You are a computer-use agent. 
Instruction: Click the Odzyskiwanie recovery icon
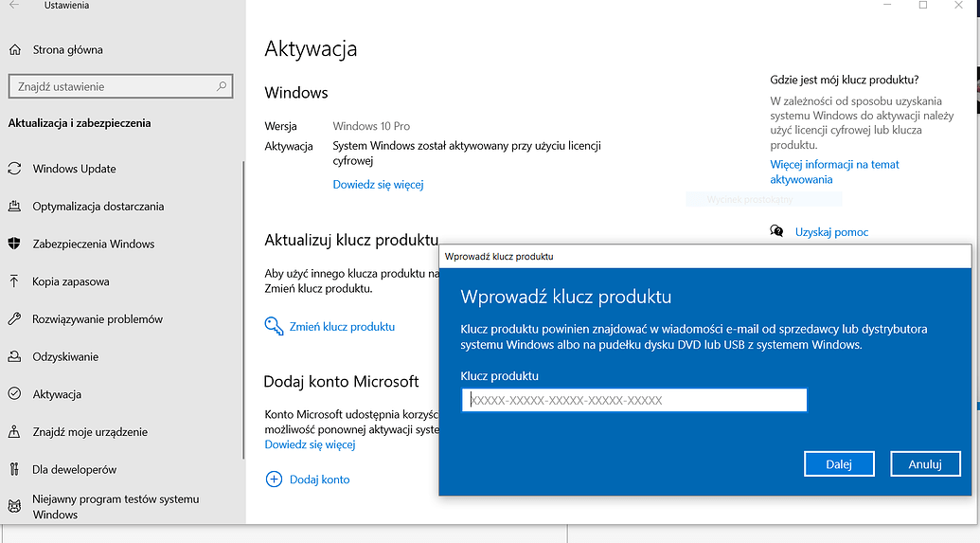click(14, 356)
